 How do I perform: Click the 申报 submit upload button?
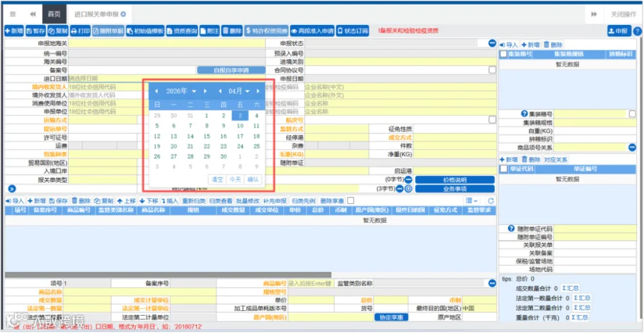coord(619,31)
